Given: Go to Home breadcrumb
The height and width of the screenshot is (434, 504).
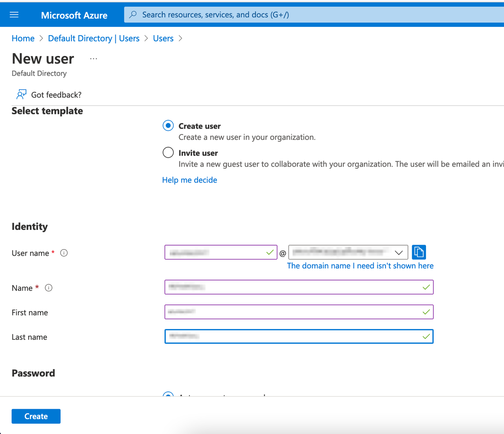Looking at the screenshot, I should [x=23, y=38].
